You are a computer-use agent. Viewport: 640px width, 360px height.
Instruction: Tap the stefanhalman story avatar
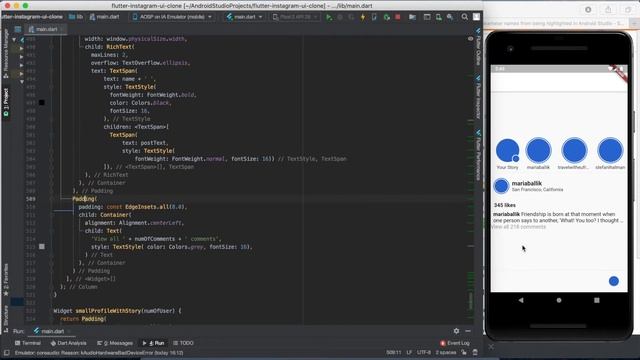(x=610, y=150)
